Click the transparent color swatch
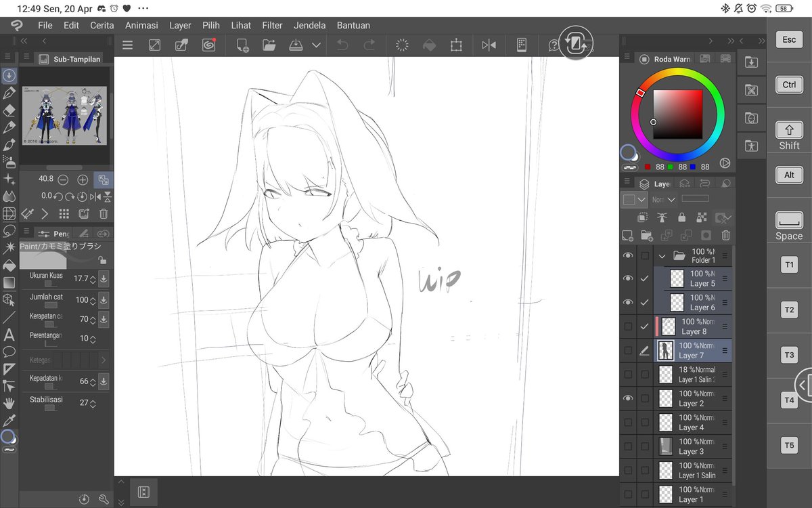Viewport: 812px width, 508px height. (x=630, y=167)
